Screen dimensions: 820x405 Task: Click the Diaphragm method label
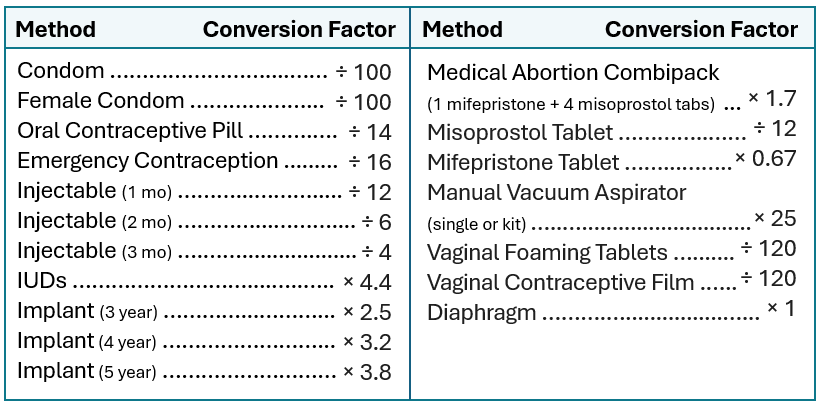482,313
